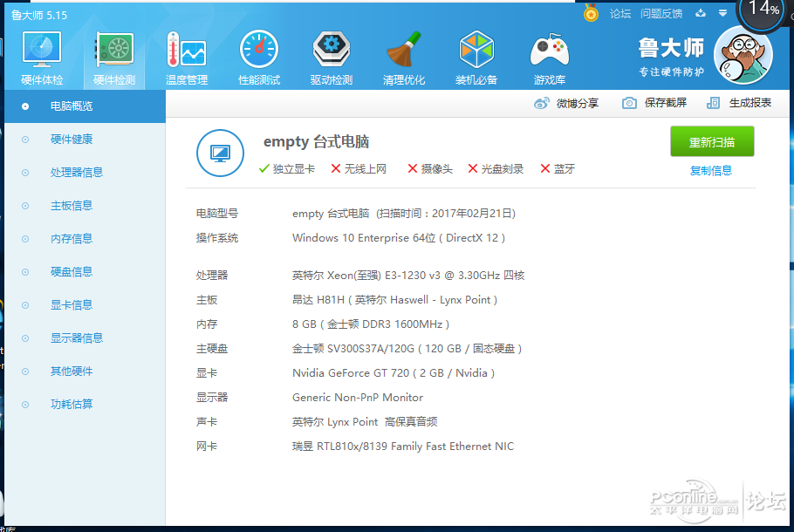Viewport: 794px width, 532px height.
Task: Select 电脑概览 in the sidebar
Action: point(86,106)
